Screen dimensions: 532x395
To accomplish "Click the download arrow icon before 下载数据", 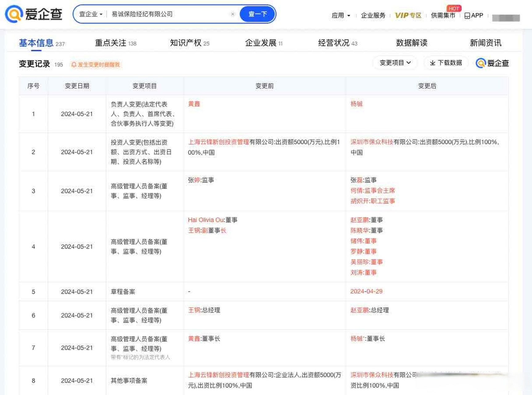I will [x=433, y=63].
